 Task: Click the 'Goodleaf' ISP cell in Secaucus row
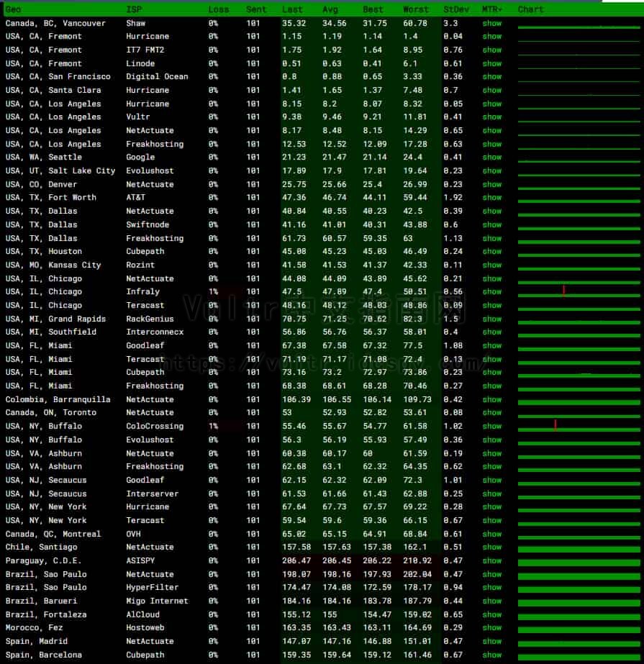coord(145,480)
